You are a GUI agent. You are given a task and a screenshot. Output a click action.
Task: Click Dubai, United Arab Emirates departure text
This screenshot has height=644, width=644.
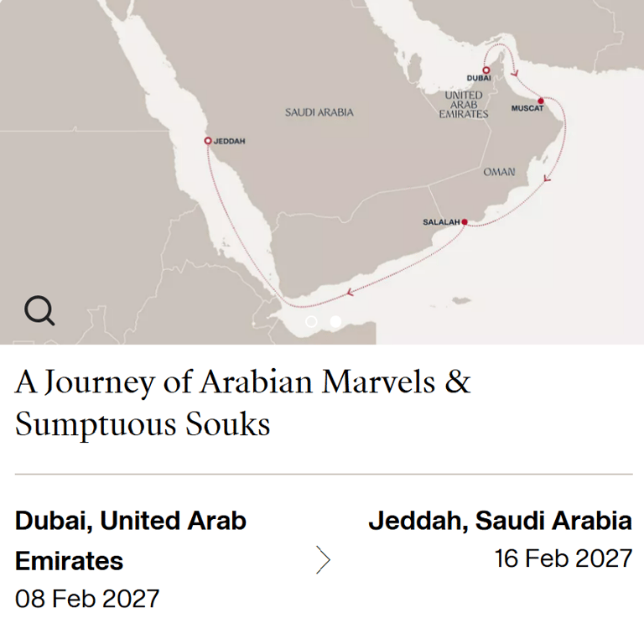pos(131,541)
